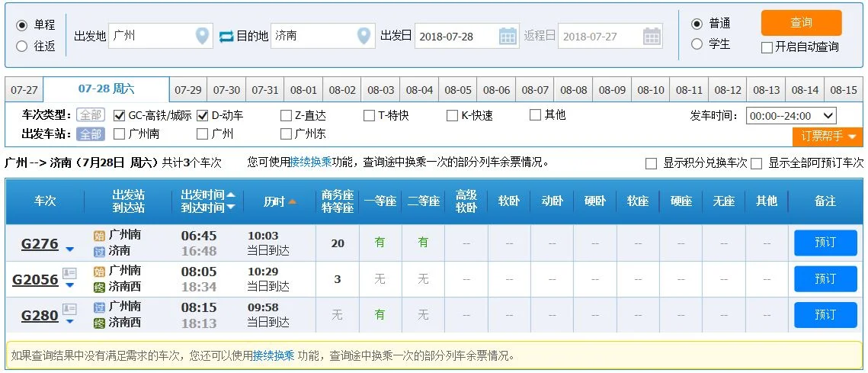The image size is (868, 373).
Task: Check 广州南 departure station filter
Action: point(119,134)
